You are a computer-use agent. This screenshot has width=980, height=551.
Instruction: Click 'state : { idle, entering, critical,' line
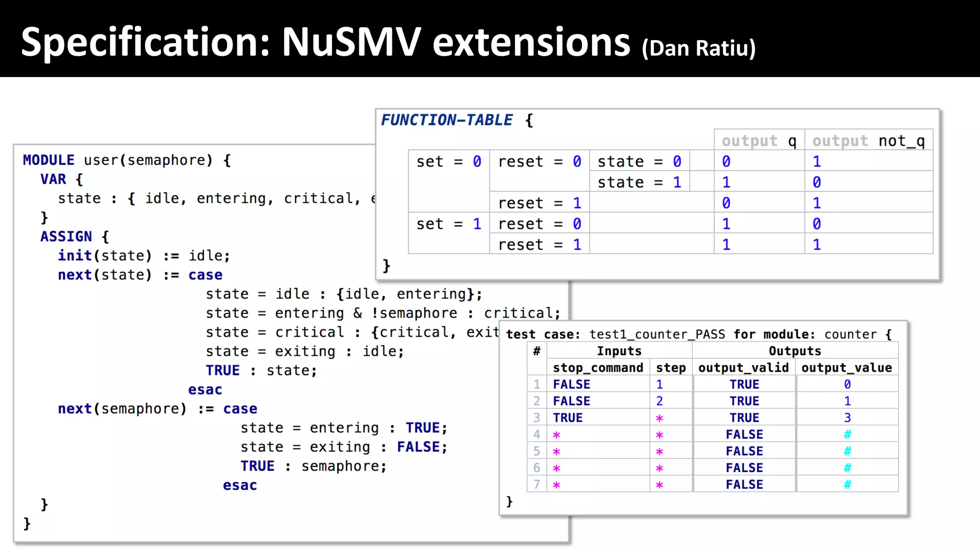pyautogui.click(x=217, y=198)
